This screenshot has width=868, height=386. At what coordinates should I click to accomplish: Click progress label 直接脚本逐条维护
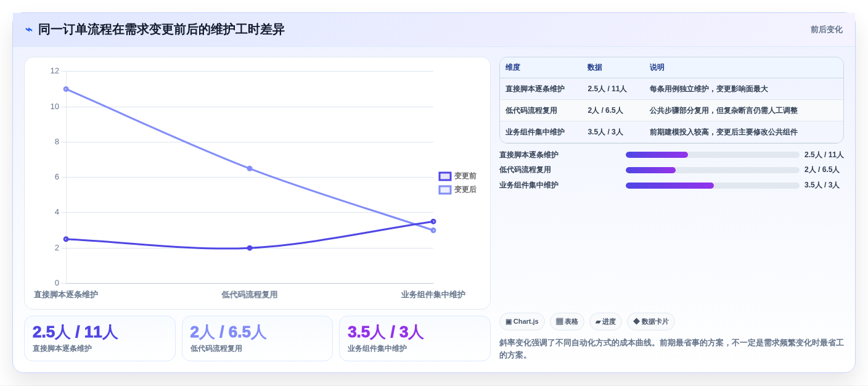click(529, 155)
